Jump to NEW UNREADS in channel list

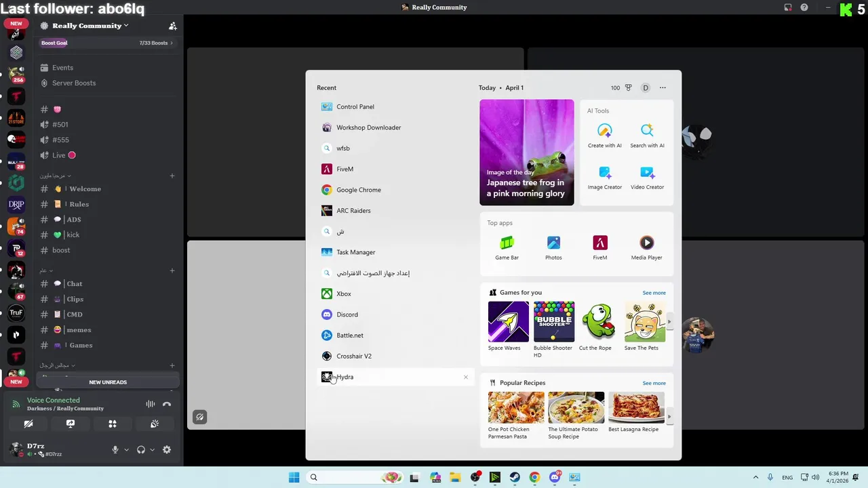pos(108,382)
